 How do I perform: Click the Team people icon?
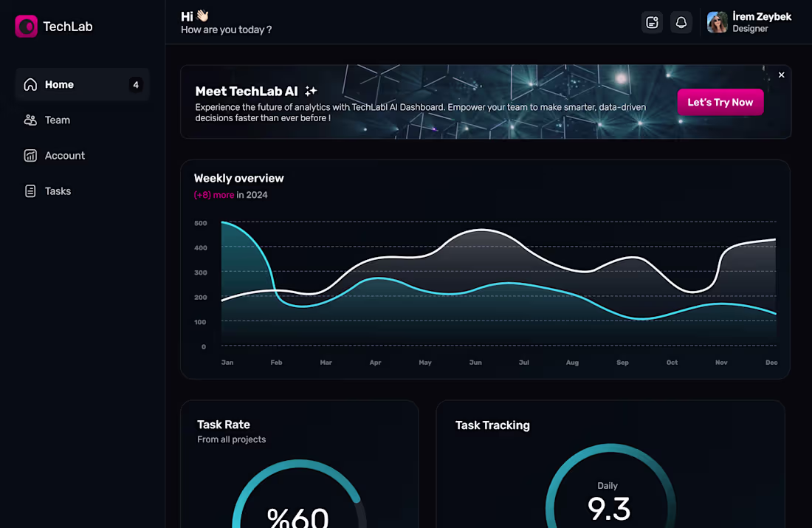[30, 120]
